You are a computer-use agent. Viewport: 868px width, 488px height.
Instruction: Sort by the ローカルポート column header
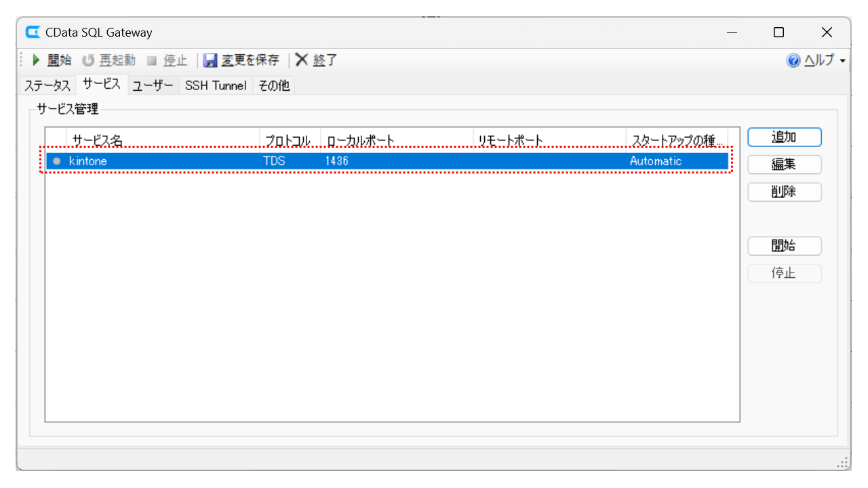[x=397, y=140]
